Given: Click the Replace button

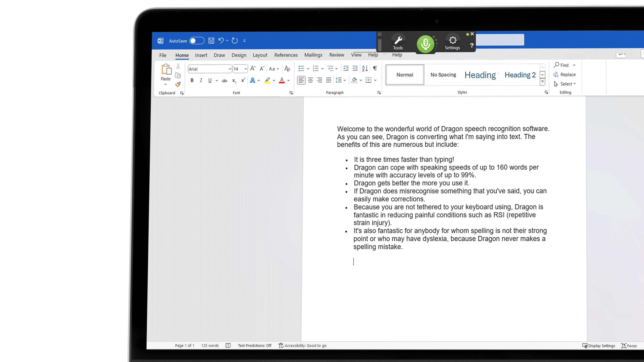Looking at the screenshot, I should pyautogui.click(x=565, y=74).
